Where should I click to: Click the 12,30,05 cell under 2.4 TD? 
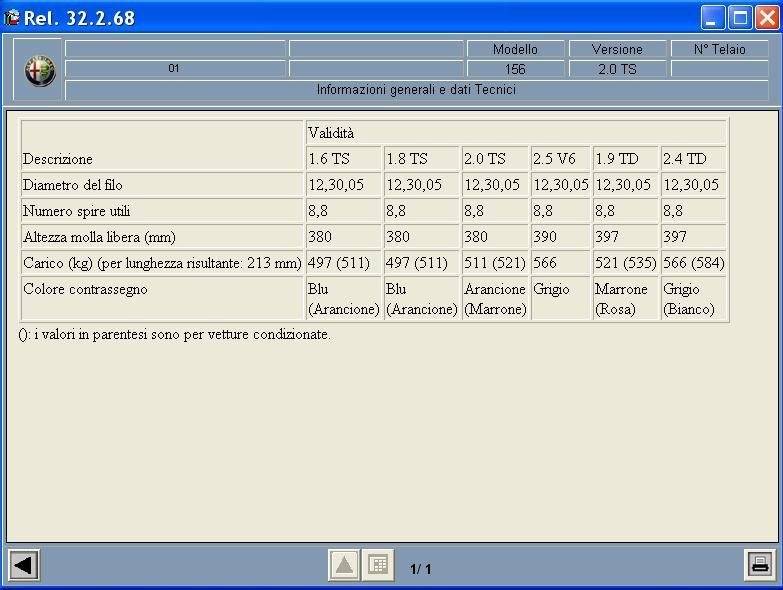[694, 185]
